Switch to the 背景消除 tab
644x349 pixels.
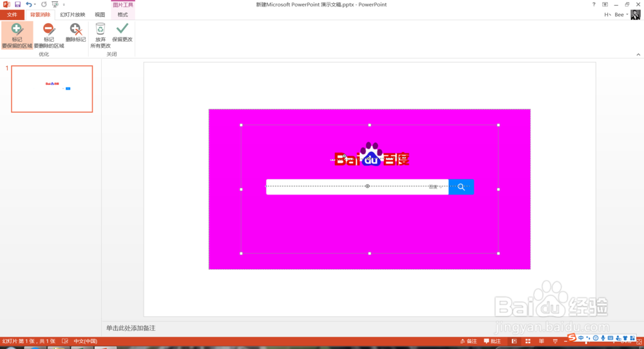click(x=40, y=15)
